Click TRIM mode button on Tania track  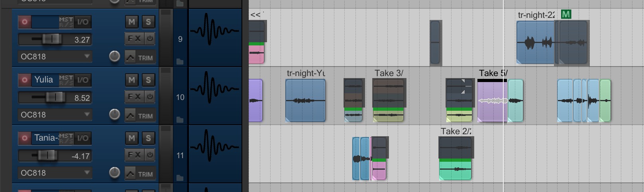click(145, 174)
